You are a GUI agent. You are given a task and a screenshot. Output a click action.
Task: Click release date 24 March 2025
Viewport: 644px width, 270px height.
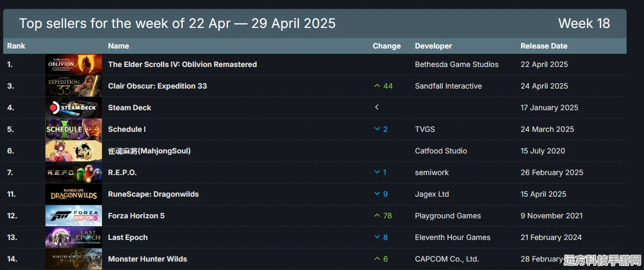tap(547, 129)
